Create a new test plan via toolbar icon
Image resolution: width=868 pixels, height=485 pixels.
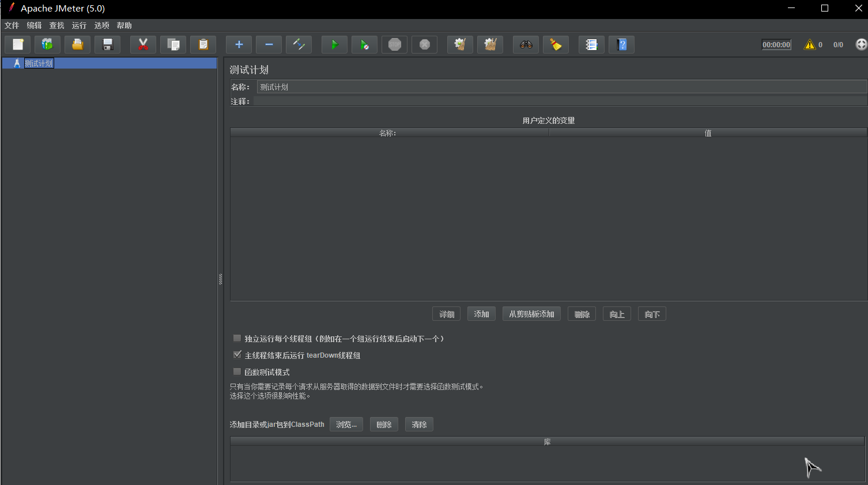click(18, 44)
